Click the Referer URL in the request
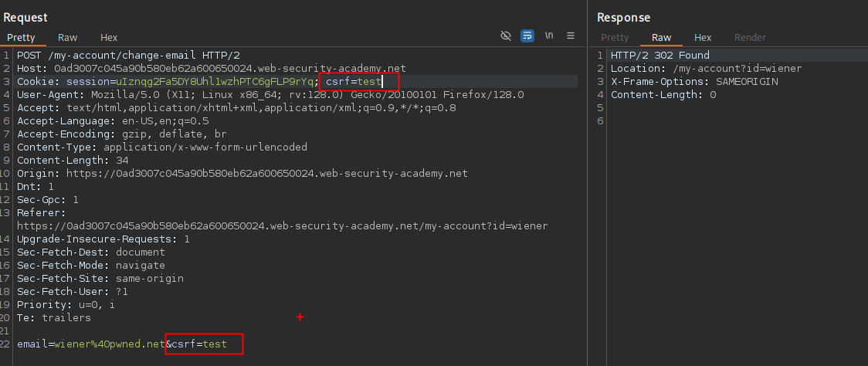The height and width of the screenshot is (366, 868). click(282, 226)
